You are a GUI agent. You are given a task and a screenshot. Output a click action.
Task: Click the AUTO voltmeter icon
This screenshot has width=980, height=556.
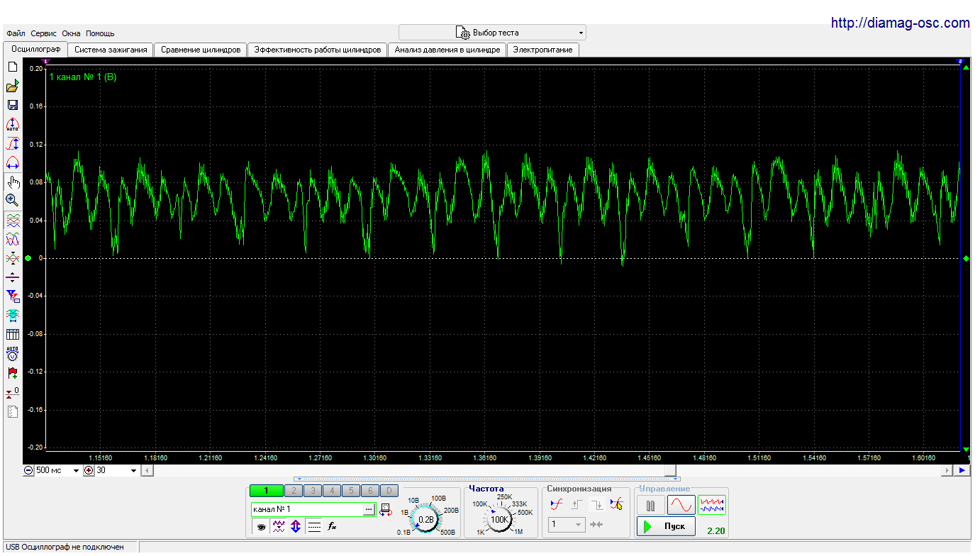pyautogui.click(x=12, y=353)
